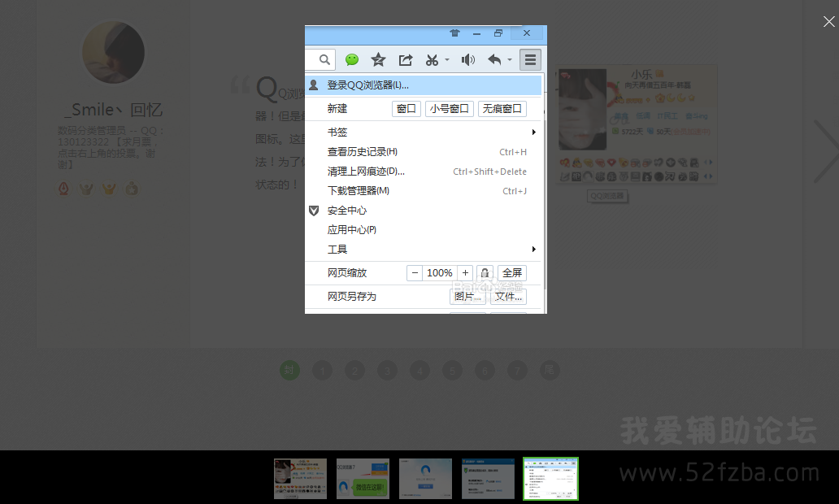Jump to step 5 page dot
The height and width of the screenshot is (504, 839).
[x=452, y=370]
